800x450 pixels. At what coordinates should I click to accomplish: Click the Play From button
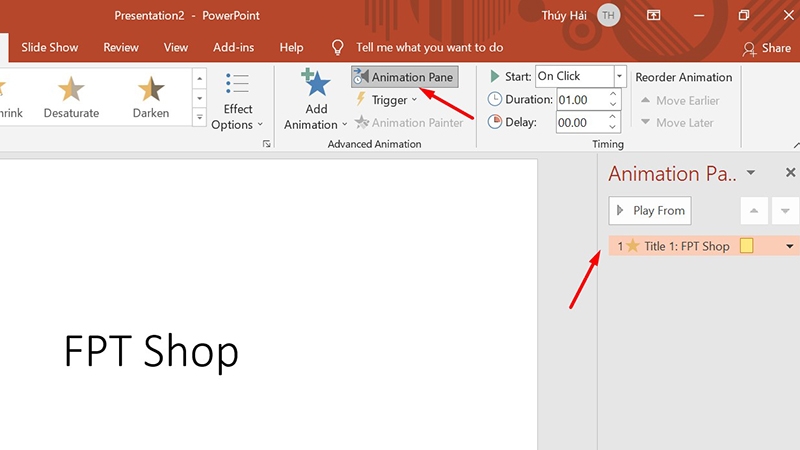[650, 211]
